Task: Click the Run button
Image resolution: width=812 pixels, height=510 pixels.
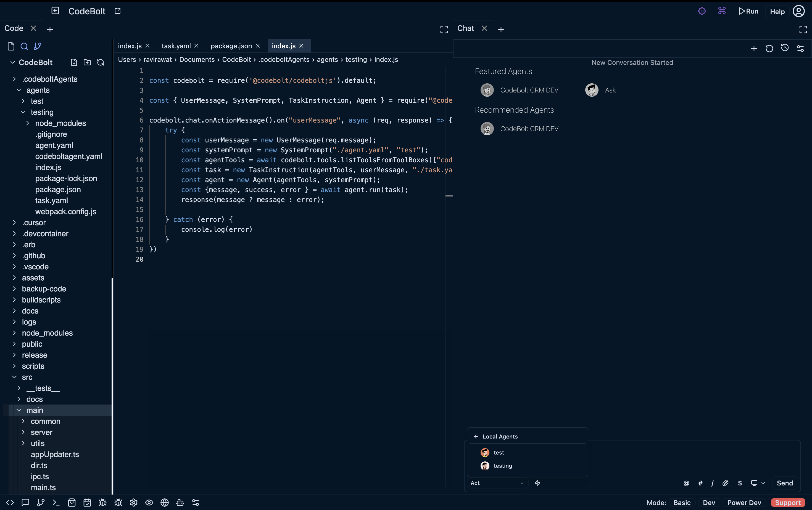Action: 748,11
